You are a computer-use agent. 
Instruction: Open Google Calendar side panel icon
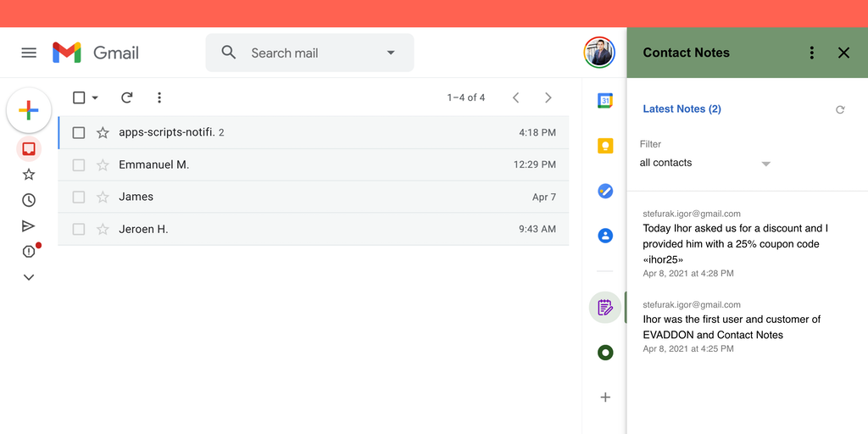(605, 101)
